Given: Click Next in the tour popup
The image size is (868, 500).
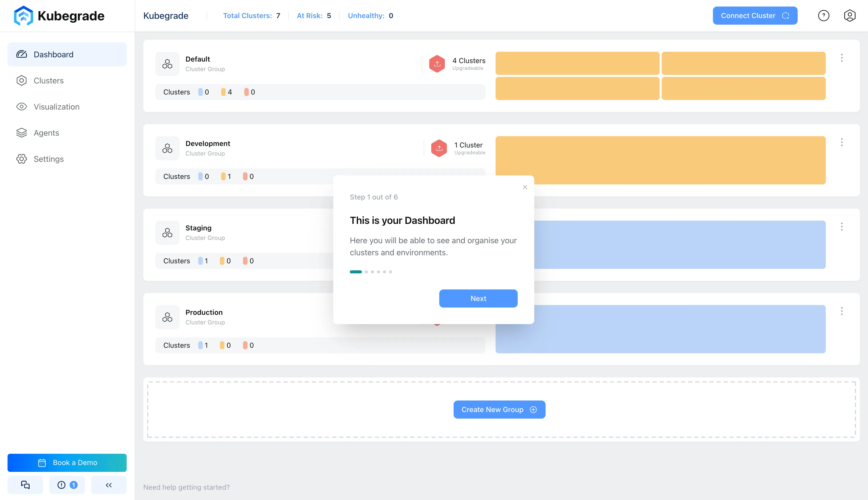Looking at the screenshot, I should [478, 298].
